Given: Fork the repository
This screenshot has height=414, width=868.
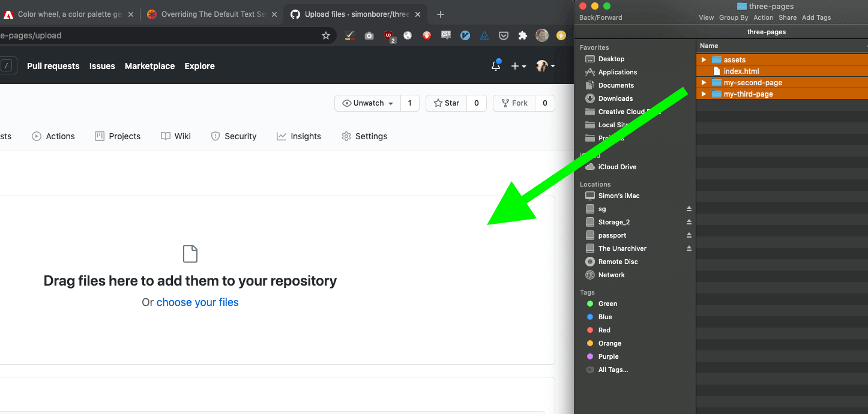Looking at the screenshot, I should pyautogui.click(x=514, y=103).
